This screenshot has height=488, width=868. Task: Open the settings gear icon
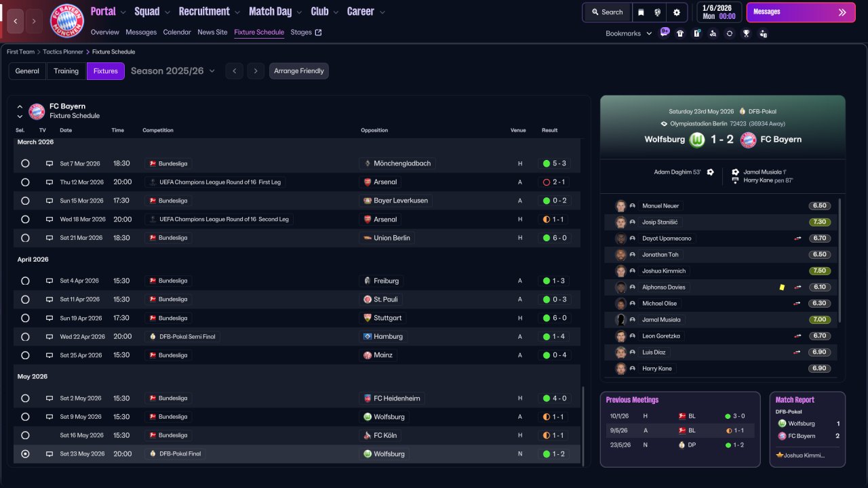(676, 12)
